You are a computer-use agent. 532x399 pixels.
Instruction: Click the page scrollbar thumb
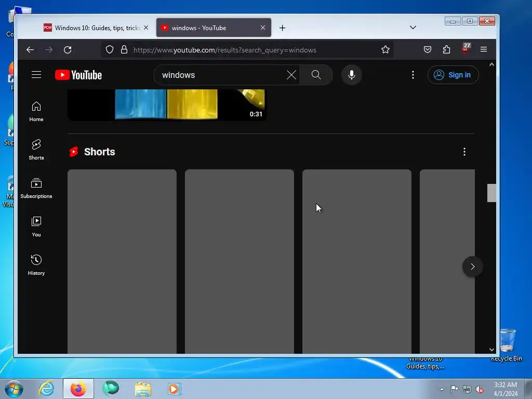(x=491, y=193)
